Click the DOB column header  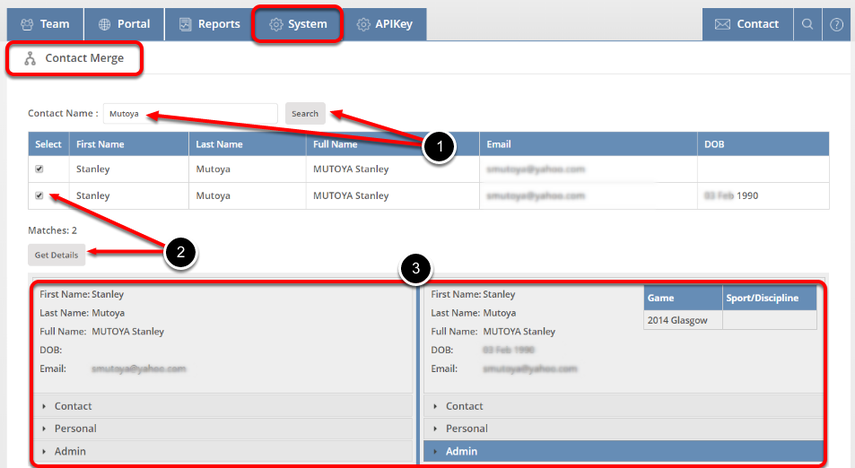(x=763, y=144)
